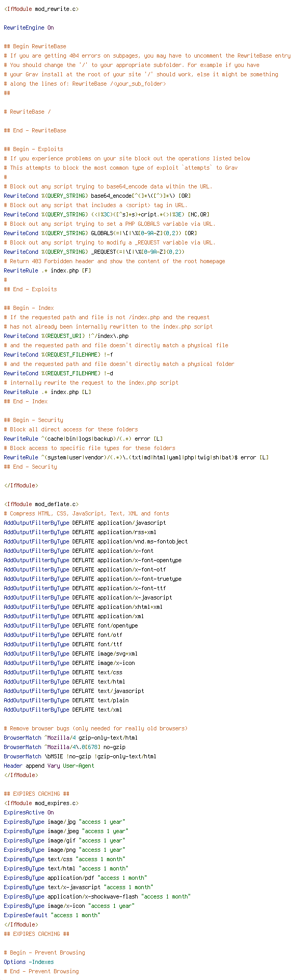Click the "ExpiresByType image/gif" line
295x980 pixels.
tap(64, 840)
